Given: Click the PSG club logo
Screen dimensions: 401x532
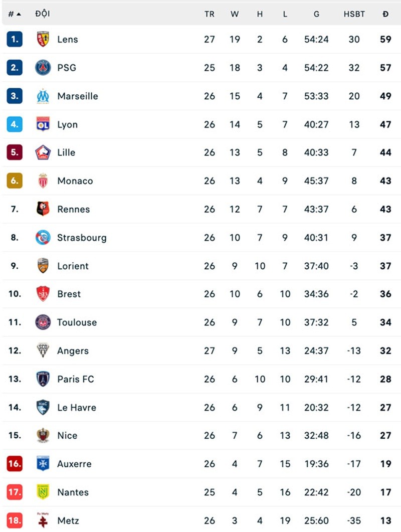Looking at the screenshot, I should [43, 68].
